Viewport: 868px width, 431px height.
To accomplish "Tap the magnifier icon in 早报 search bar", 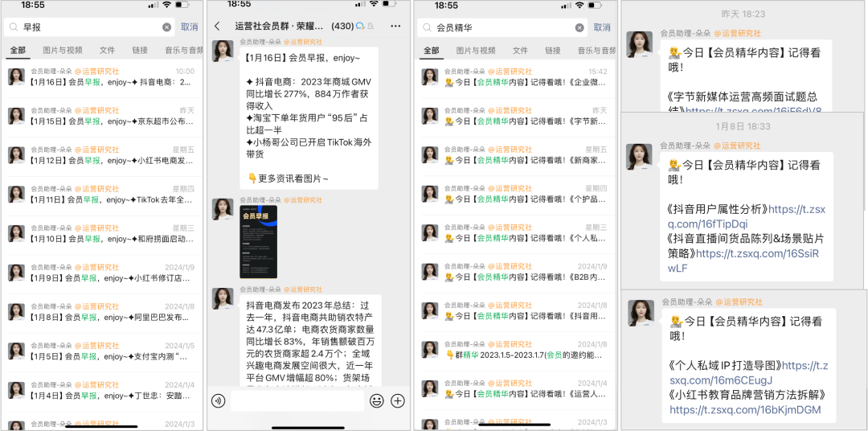I will tap(14, 27).
